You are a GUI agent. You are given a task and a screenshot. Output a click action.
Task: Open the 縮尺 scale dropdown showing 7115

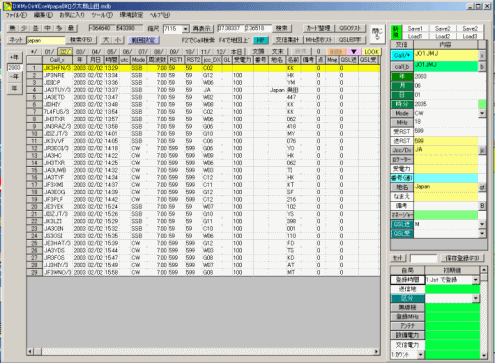click(185, 29)
